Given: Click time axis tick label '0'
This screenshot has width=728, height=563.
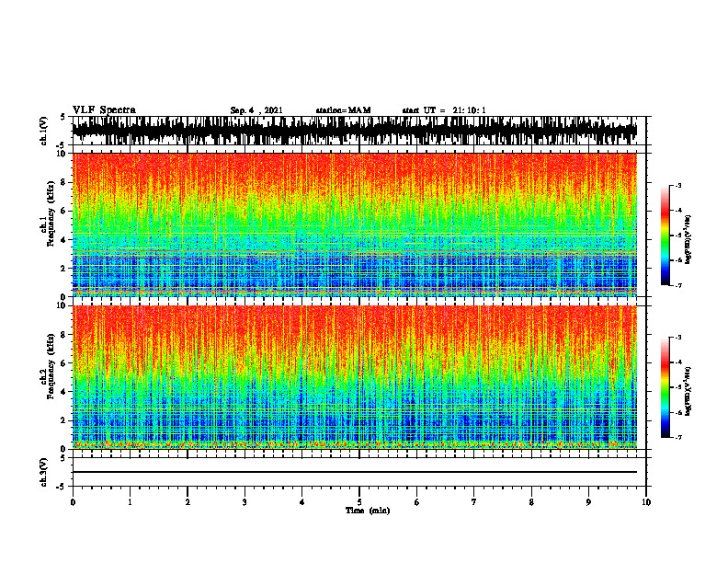Looking at the screenshot, I should pos(73,502).
